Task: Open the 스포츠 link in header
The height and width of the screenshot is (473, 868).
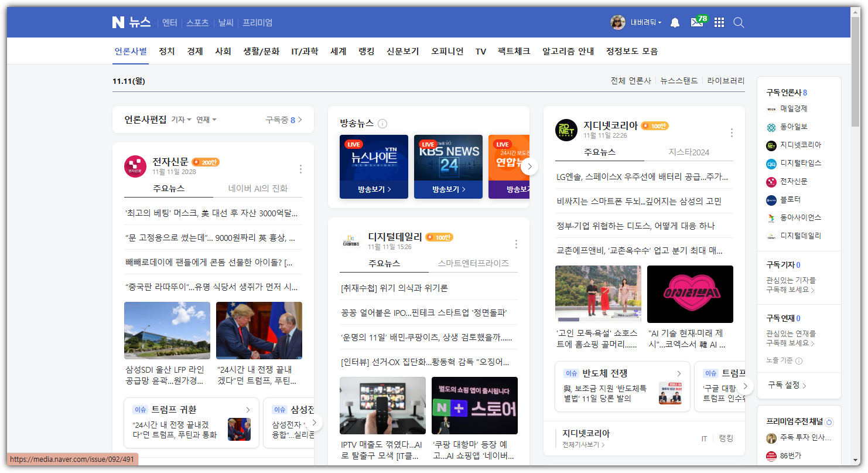Action: [x=197, y=23]
